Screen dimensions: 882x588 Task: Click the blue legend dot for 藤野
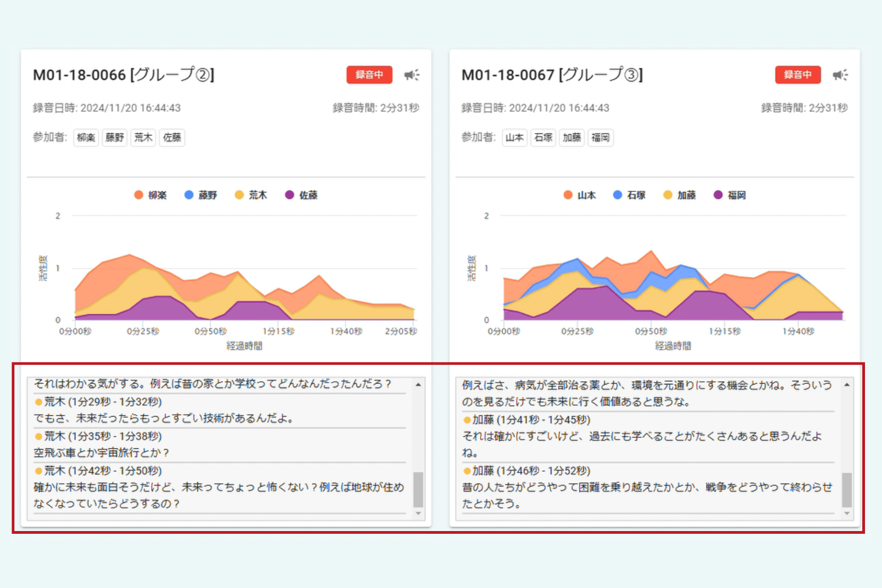[188, 195]
